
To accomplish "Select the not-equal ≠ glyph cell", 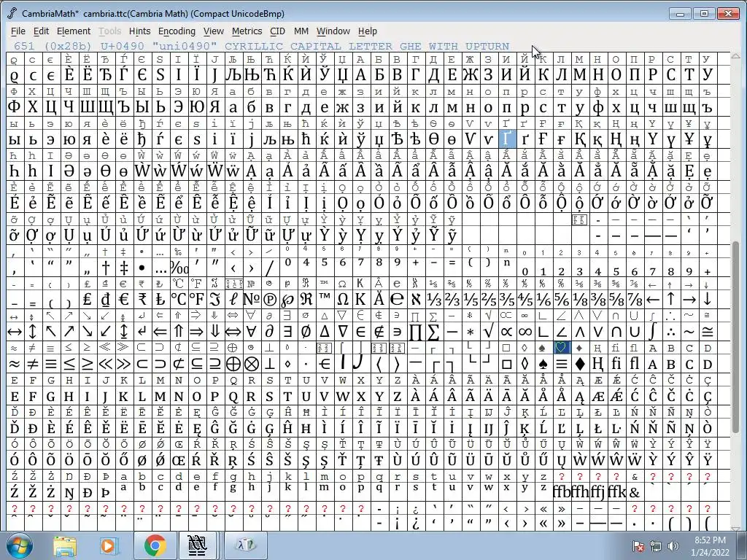I will [32, 364].
